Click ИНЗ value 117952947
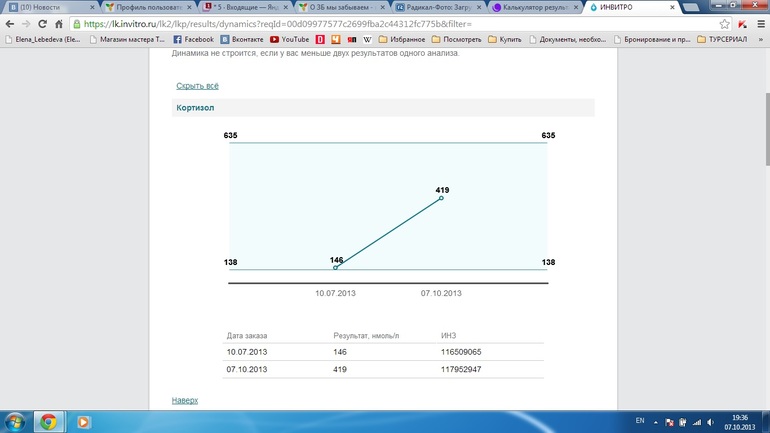This screenshot has width=770, height=433. pyautogui.click(x=461, y=369)
